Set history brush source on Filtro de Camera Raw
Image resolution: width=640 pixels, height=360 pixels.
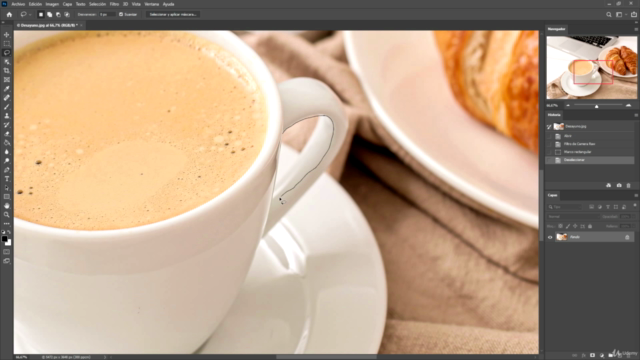[549, 144]
